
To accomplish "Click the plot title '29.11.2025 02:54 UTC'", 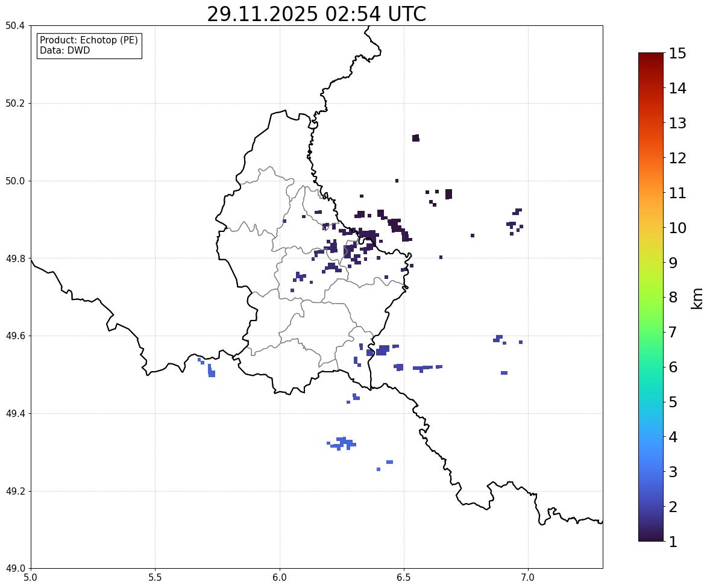I will (316, 14).
